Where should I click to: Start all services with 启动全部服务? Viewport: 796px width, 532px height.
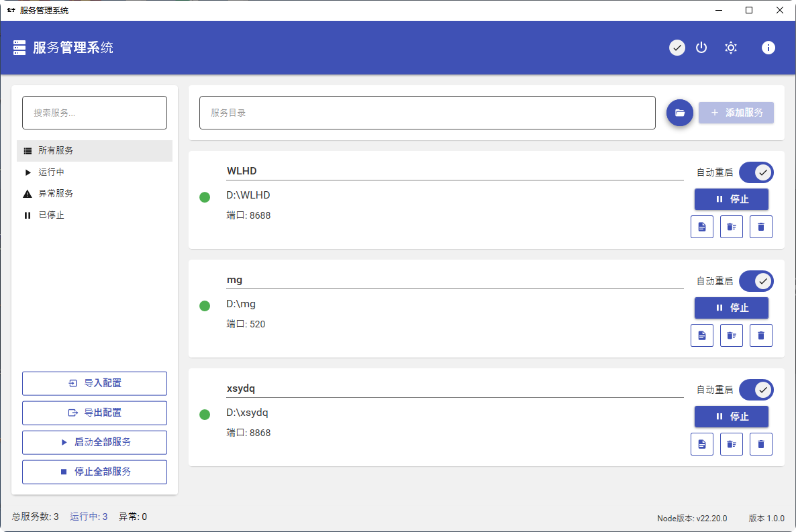click(95, 442)
